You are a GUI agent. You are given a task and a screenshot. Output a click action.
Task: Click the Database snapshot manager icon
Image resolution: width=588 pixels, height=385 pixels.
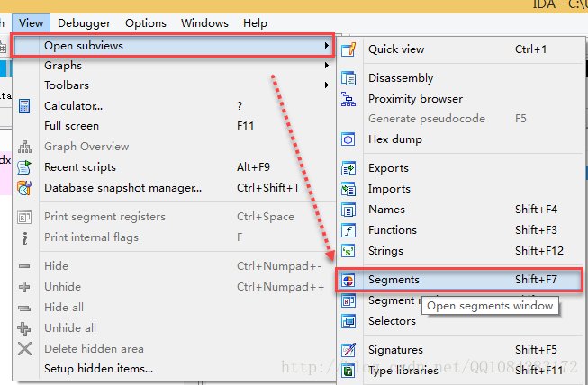coord(24,188)
